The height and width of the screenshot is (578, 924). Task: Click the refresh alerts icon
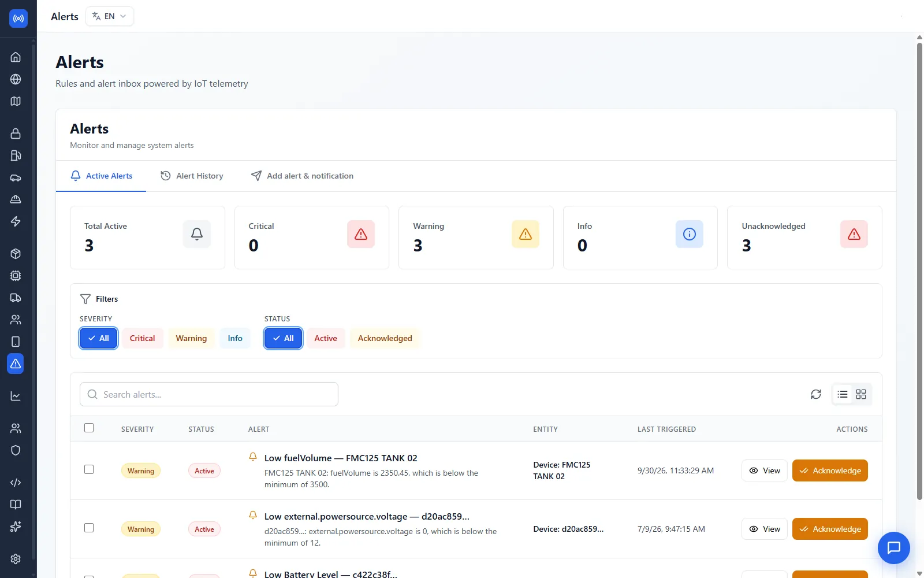pos(815,394)
